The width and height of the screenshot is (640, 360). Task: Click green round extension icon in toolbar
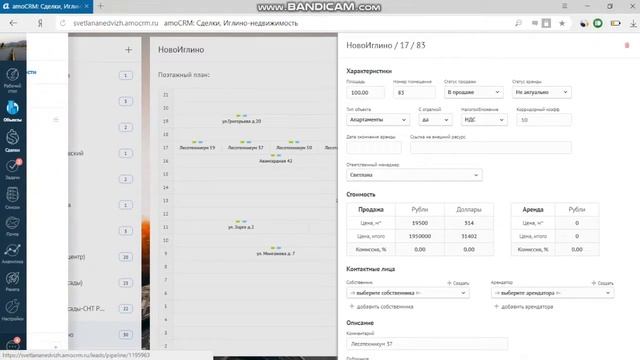(598, 23)
